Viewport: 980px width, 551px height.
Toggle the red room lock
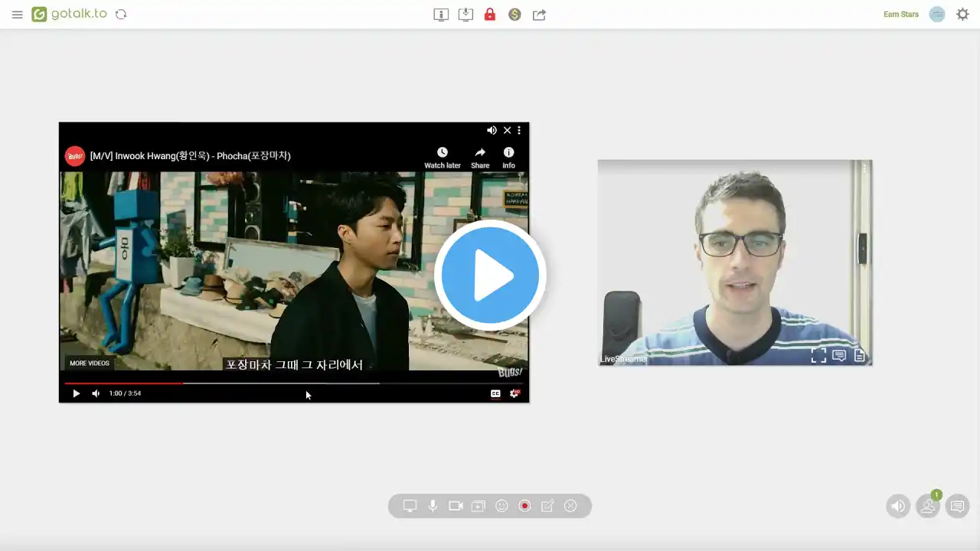tap(490, 15)
